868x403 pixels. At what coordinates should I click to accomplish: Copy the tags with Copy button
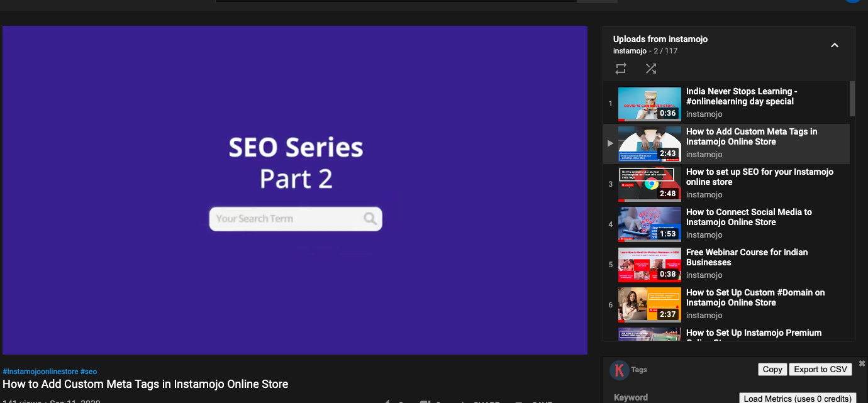[772, 370]
